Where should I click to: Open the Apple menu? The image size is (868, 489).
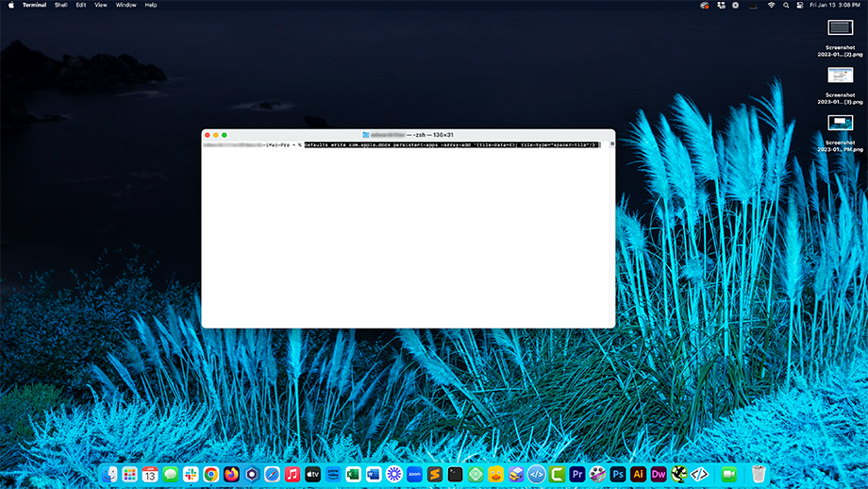[11, 5]
